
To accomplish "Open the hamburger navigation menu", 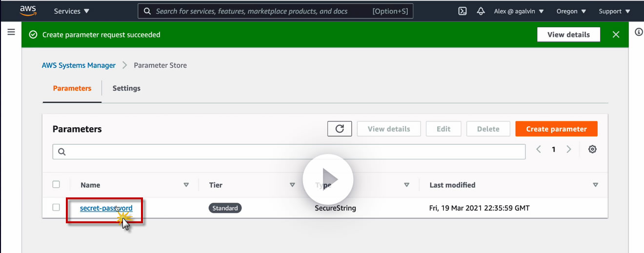I will [11, 32].
